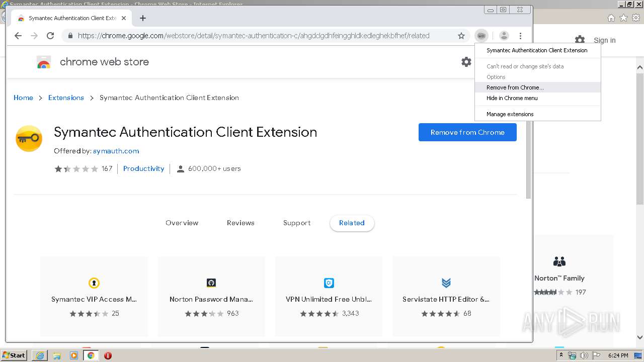This screenshot has width=644, height=362.
Task: Open Symantec VIP Access Manager card icon
Action: (94, 283)
